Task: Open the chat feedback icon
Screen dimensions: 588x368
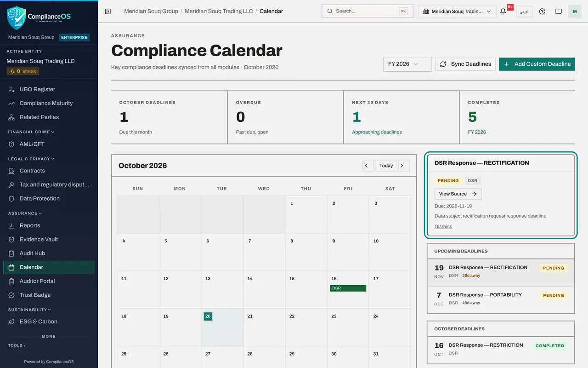Action: click(559, 11)
